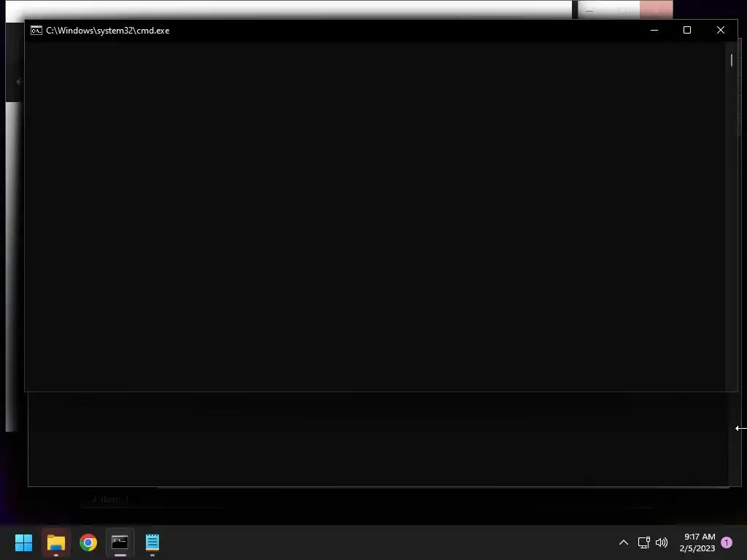Viewport: 747px width, 560px height.
Task: Open File Explorer from the taskbar
Action: point(55,542)
